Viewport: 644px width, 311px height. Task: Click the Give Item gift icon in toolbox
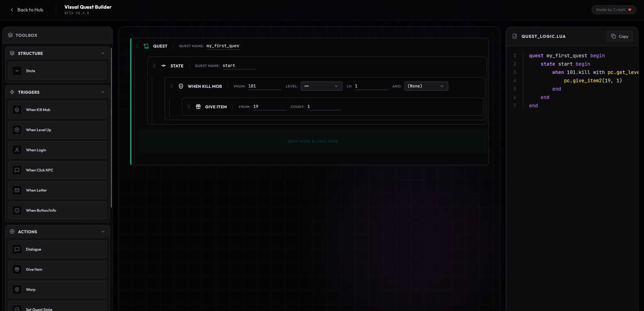point(17,269)
